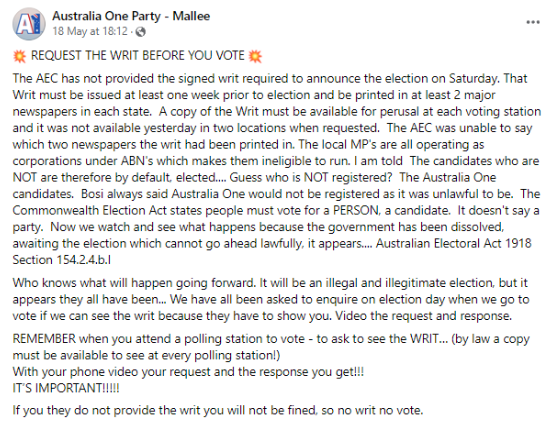Visit the Australia One Party - Mallee page
This screenshot has height=424, width=549.
pyautogui.click(x=131, y=16)
